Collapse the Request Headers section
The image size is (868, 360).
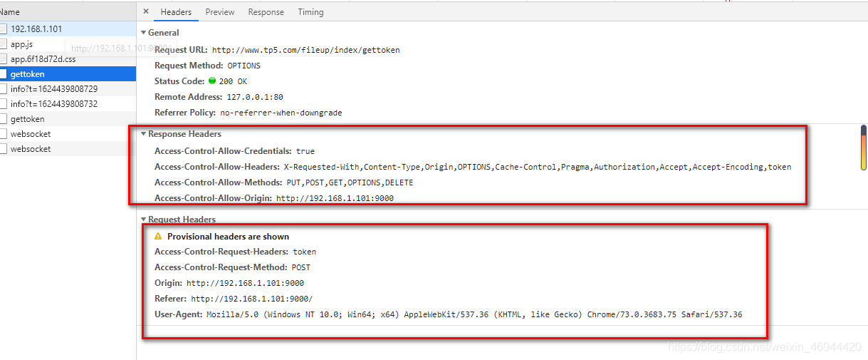click(143, 220)
